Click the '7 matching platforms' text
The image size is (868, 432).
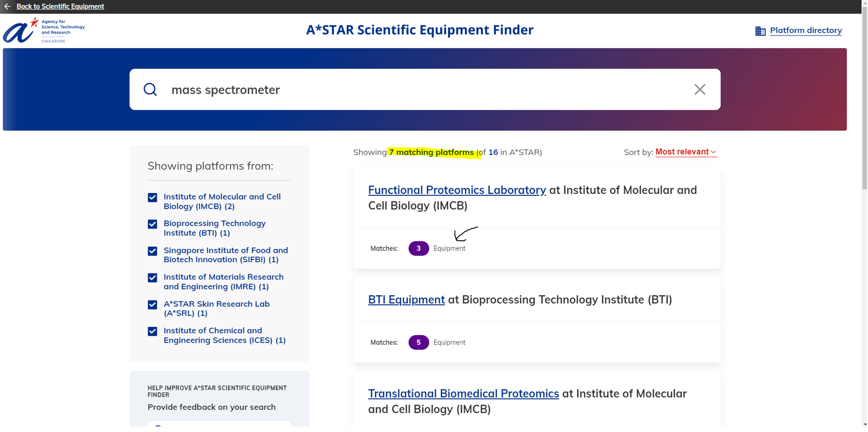tap(431, 152)
